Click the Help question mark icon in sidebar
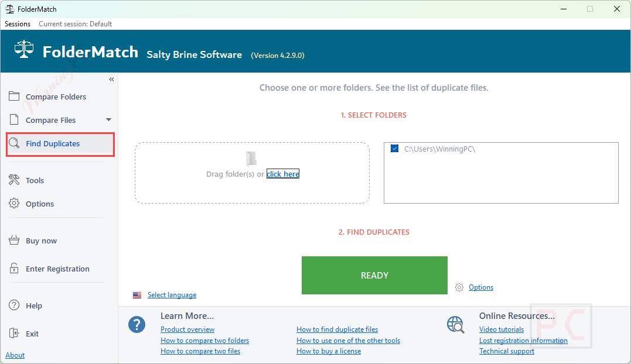631x364 pixels. tap(14, 305)
